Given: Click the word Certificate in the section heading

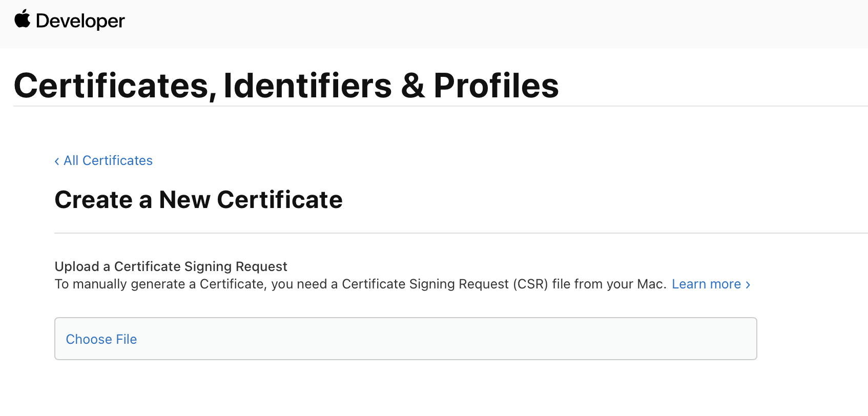Looking at the screenshot, I should point(280,200).
